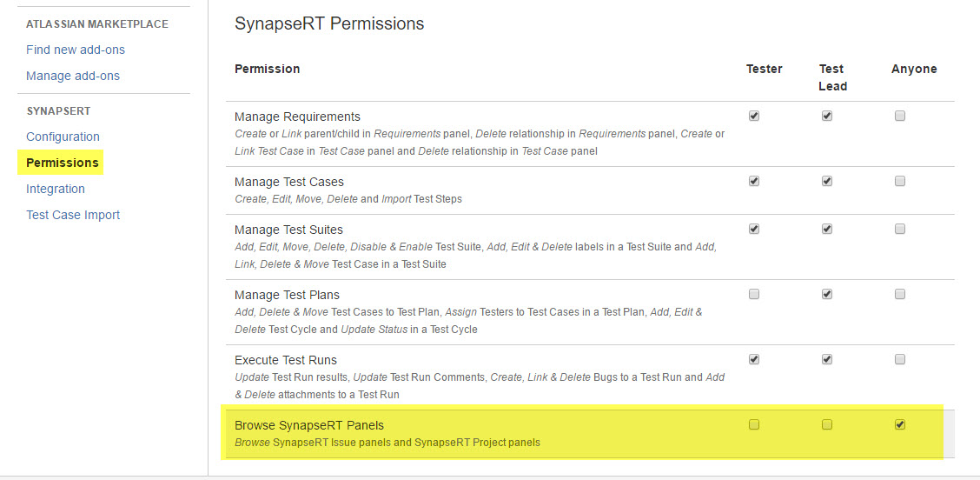Go to Manage add-ons
Screen dimensions: 980x480
tap(73, 76)
